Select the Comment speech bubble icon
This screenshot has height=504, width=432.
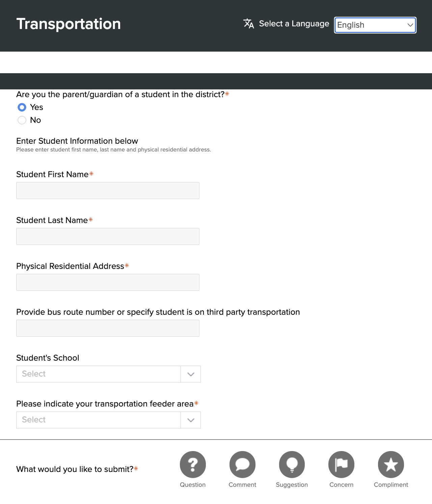242,465
